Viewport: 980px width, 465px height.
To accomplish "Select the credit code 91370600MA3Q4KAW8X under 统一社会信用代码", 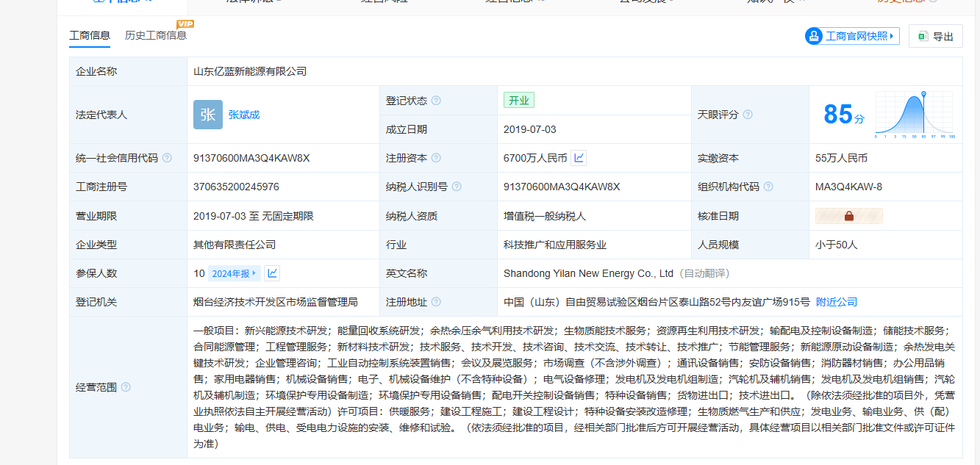I will pyautogui.click(x=251, y=158).
